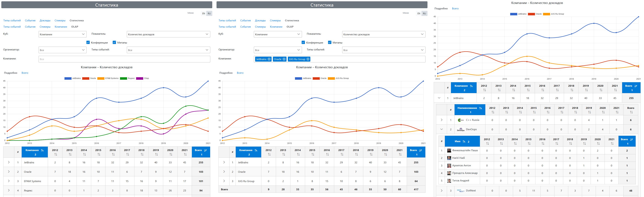Viewport: 644px width, 197px height.
Task: Open the Куб dropdown in left panel
Action: coord(62,34)
